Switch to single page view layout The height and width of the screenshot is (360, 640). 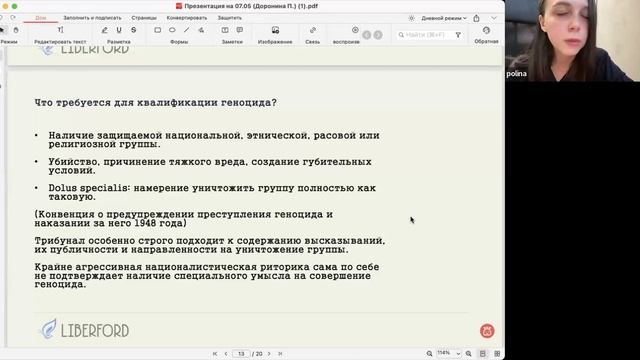(x=482, y=354)
